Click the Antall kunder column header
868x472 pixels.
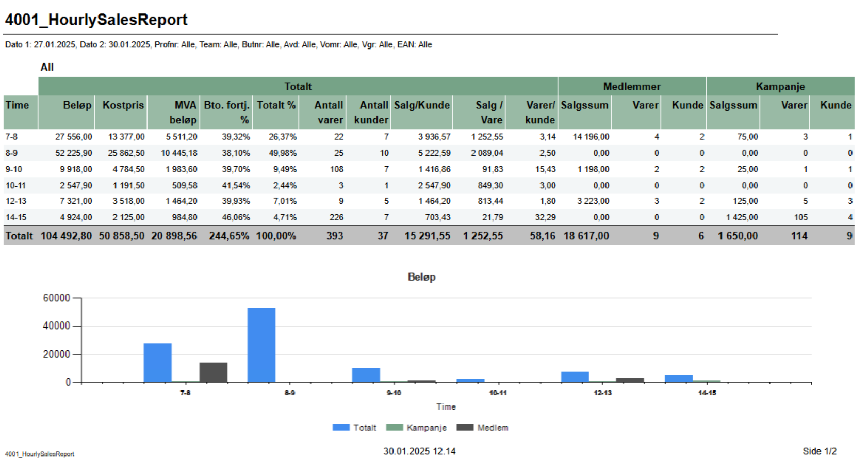370,112
